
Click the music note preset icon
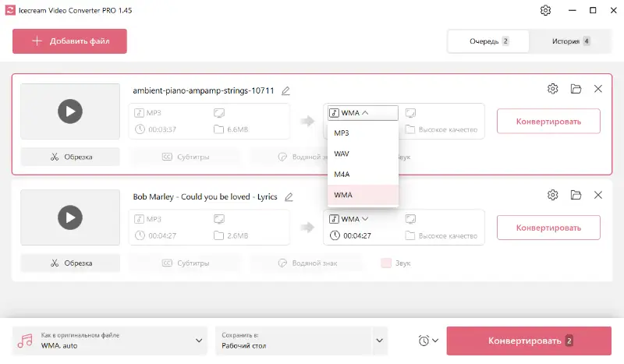[25, 341]
